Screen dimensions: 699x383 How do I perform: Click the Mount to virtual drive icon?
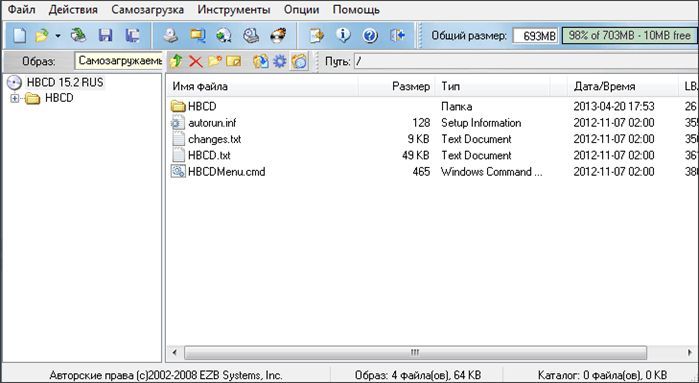coord(251,35)
